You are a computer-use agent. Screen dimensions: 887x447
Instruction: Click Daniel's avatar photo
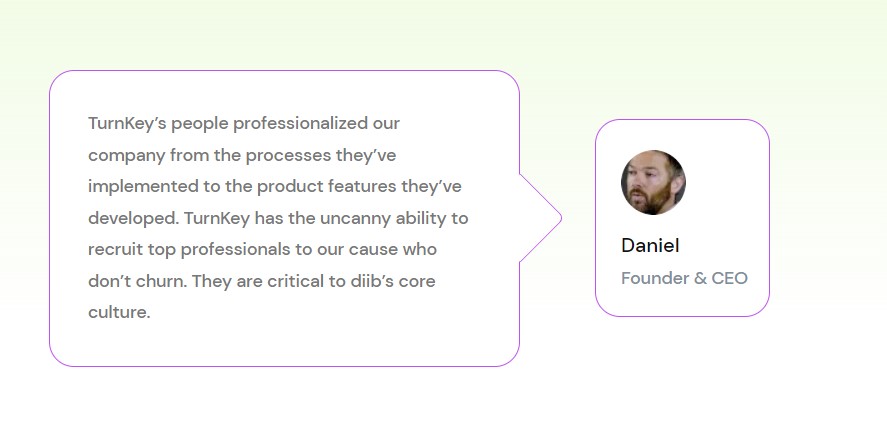coord(653,182)
